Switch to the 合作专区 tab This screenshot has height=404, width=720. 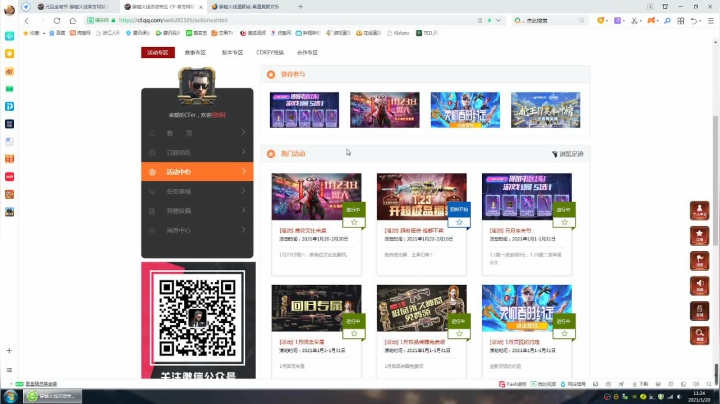[x=307, y=53]
